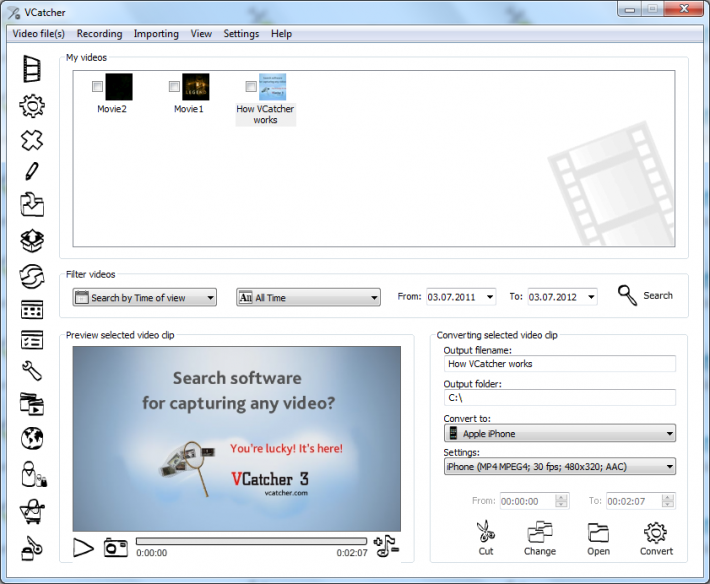Image resolution: width=710 pixels, height=584 pixels.
Task: Click the Change folder button
Action: pyautogui.click(x=540, y=538)
